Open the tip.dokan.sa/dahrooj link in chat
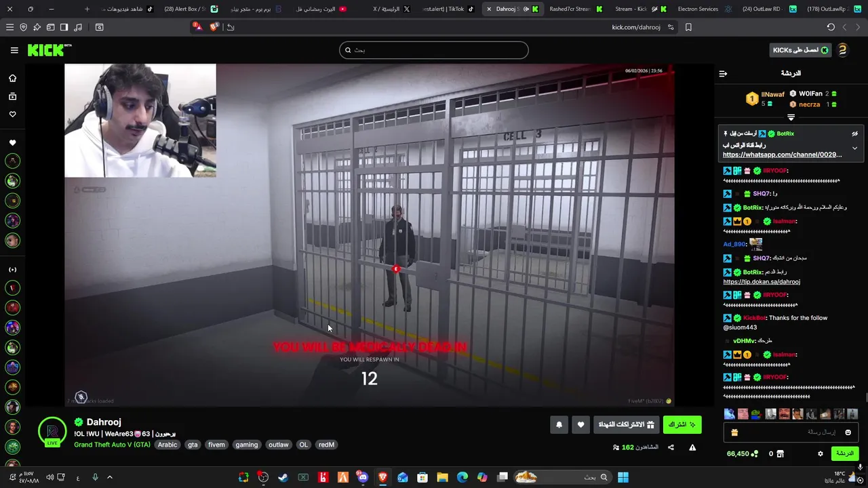 coord(762,282)
